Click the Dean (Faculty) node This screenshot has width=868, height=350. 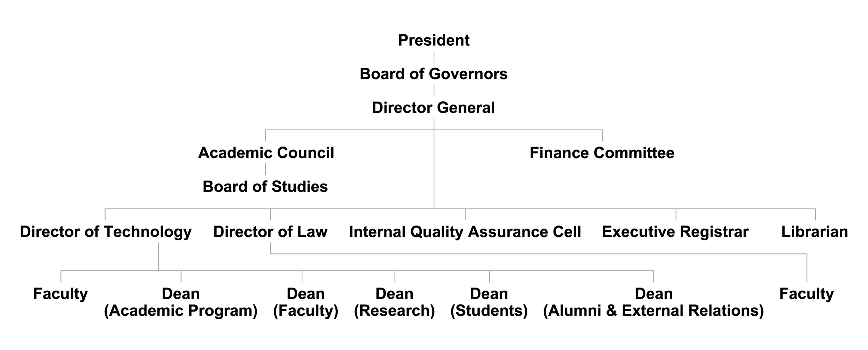(306, 302)
